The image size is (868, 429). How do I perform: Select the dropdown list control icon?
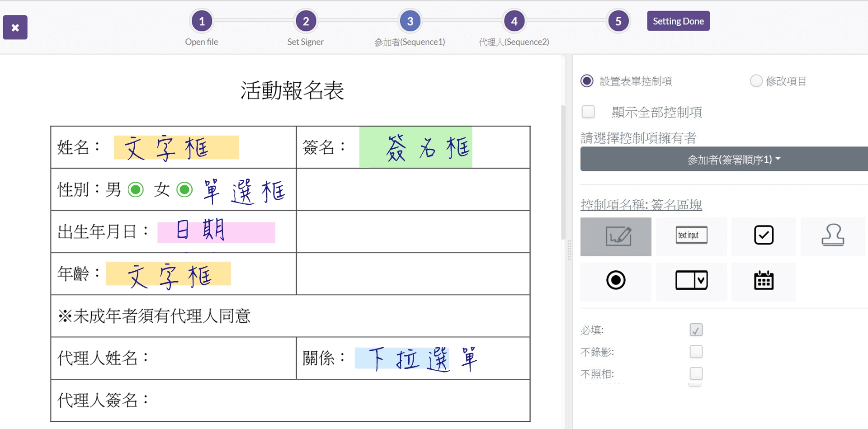[x=691, y=280]
